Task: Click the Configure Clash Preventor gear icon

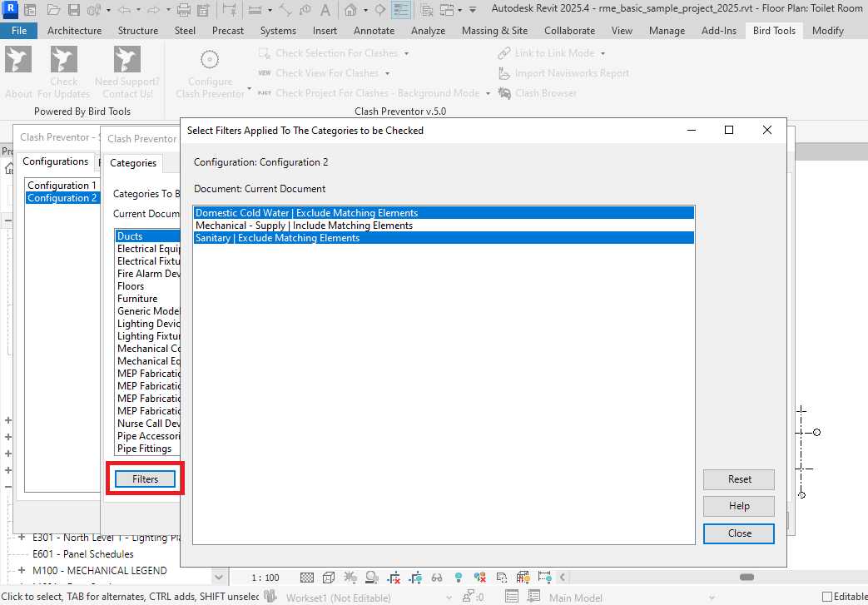Action: click(x=210, y=59)
